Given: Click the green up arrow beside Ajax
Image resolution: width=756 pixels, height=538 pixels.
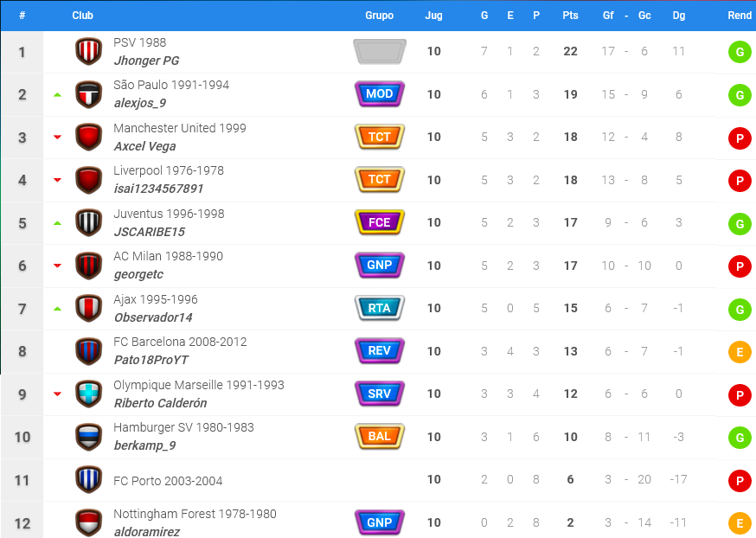Looking at the screenshot, I should [x=57, y=309].
